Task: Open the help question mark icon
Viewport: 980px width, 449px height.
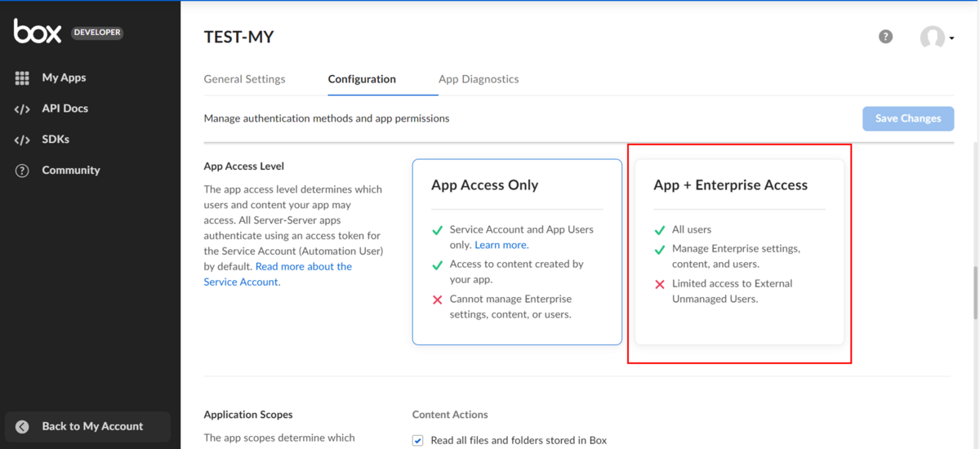Action: coord(885,37)
